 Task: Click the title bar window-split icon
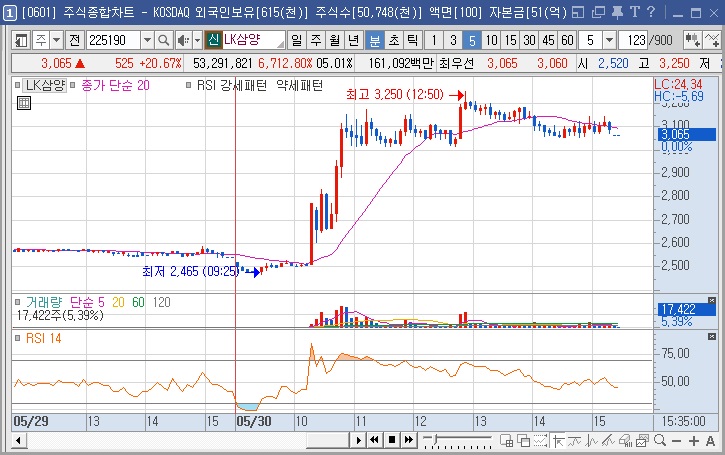click(578, 12)
